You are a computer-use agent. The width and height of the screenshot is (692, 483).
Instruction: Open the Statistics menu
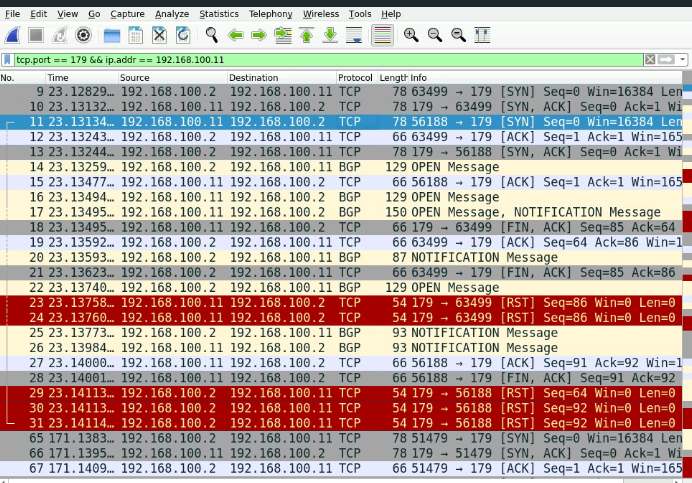coord(219,14)
